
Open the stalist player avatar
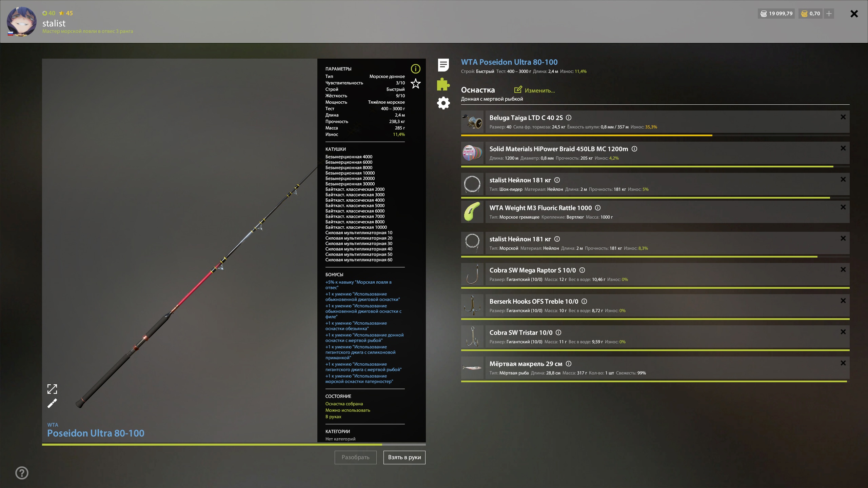(x=21, y=21)
